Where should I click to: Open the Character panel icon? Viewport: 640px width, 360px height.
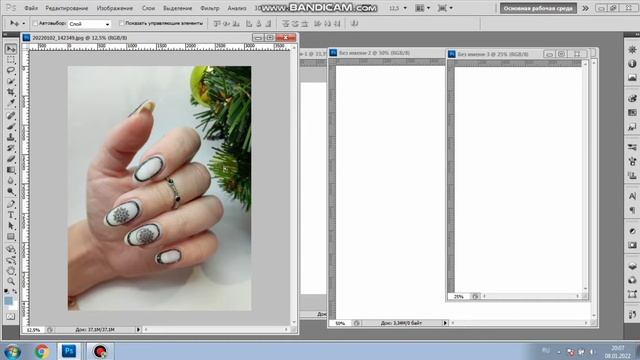click(632, 196)
